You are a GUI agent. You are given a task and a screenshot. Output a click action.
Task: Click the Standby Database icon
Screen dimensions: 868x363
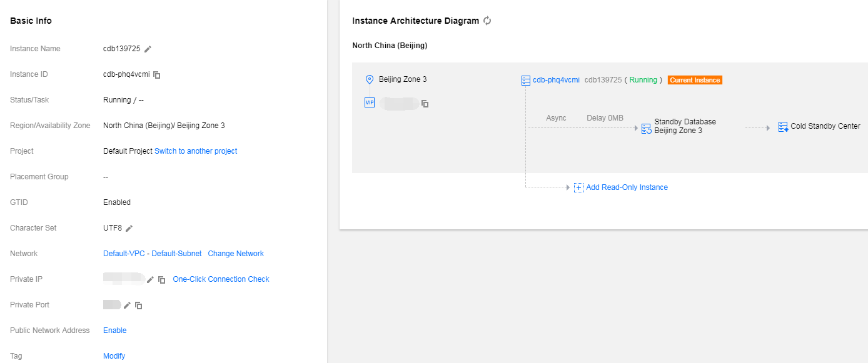coord(647,127)
